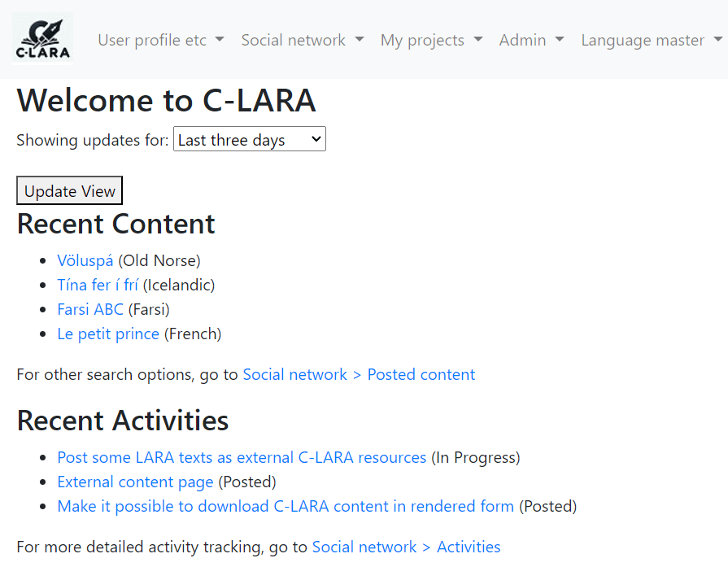Go to Social network > Posted content
The width and height of the screenshot is (728, 580).
tap(359, 374)
